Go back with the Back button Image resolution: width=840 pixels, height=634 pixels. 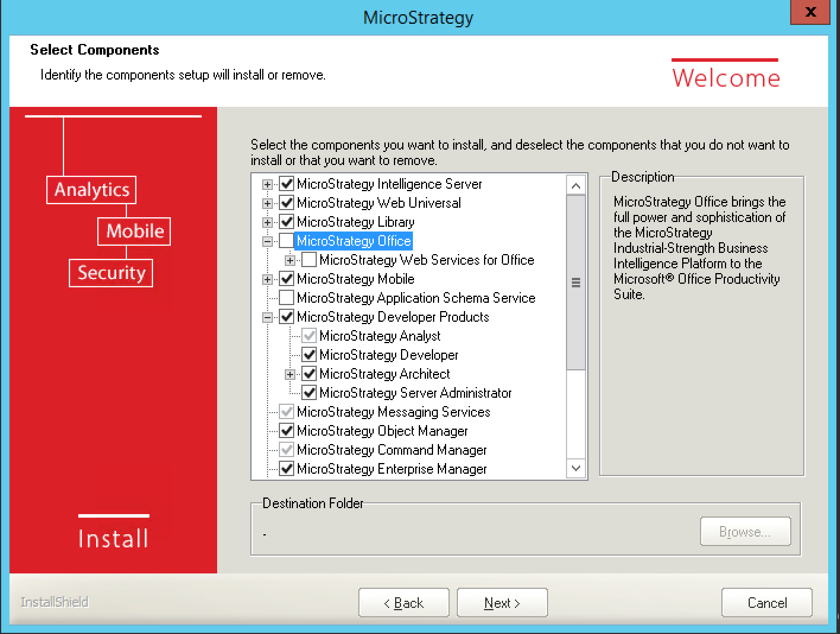pos(403,603)
